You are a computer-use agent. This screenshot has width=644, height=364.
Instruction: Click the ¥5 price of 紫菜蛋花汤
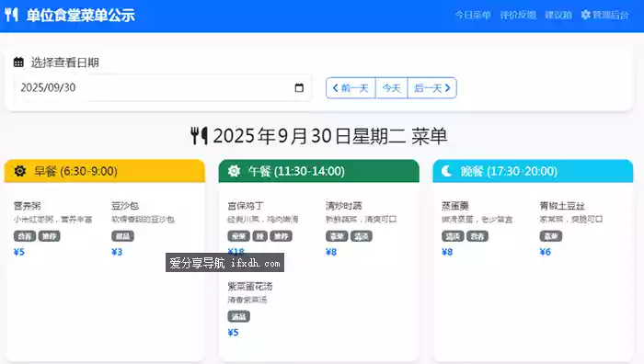pos(233,332)
